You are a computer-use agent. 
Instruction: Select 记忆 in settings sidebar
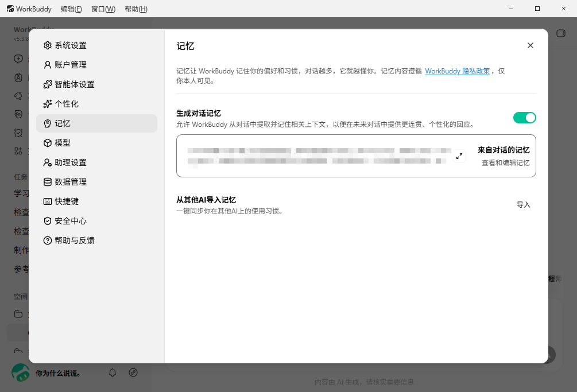(96, 123)
